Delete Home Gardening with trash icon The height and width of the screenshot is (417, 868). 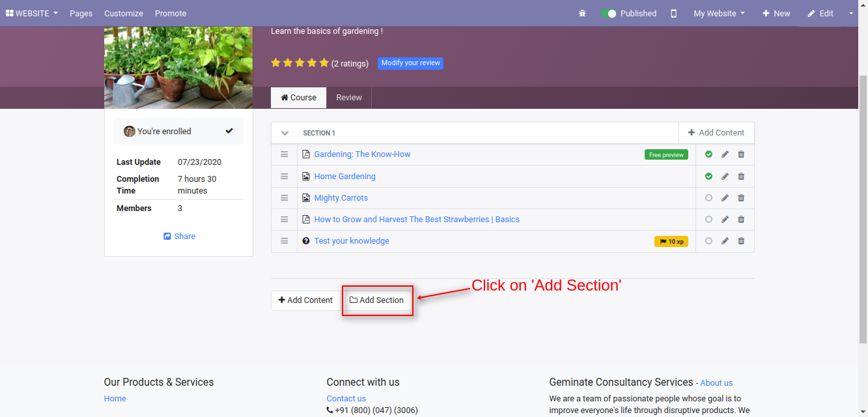click(x=741, y=177)
